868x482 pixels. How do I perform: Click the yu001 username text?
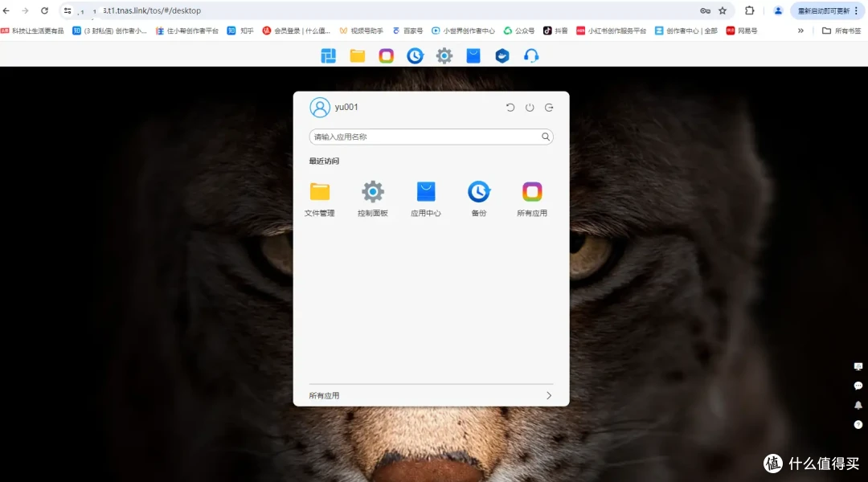point(346,107)
